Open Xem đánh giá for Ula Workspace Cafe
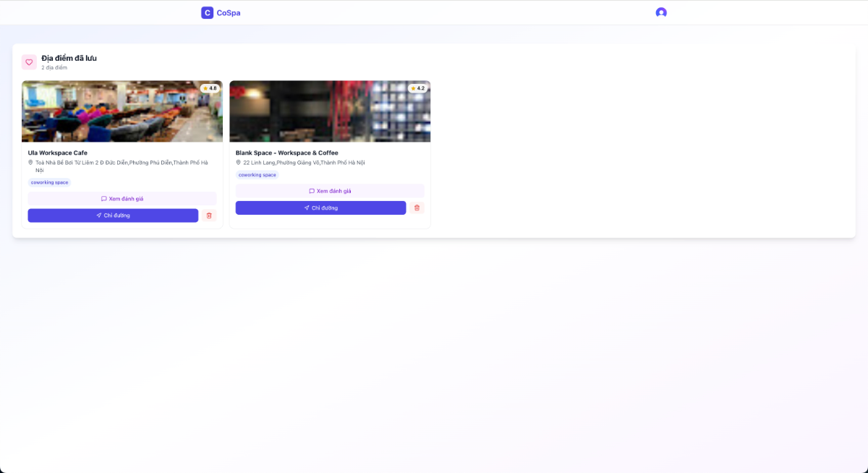The width and height of the screenshot is (868, 473). pyautogui.click(x=122, y=198)
